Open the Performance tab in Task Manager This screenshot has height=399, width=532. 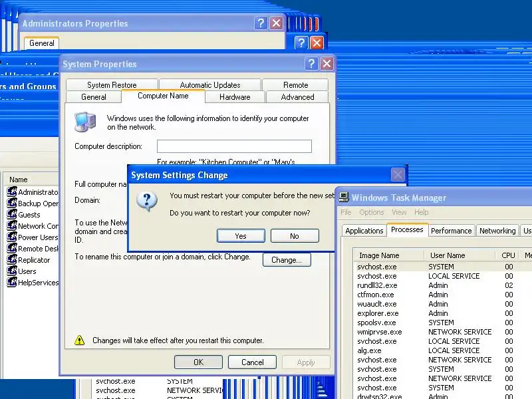pos(452,231)
